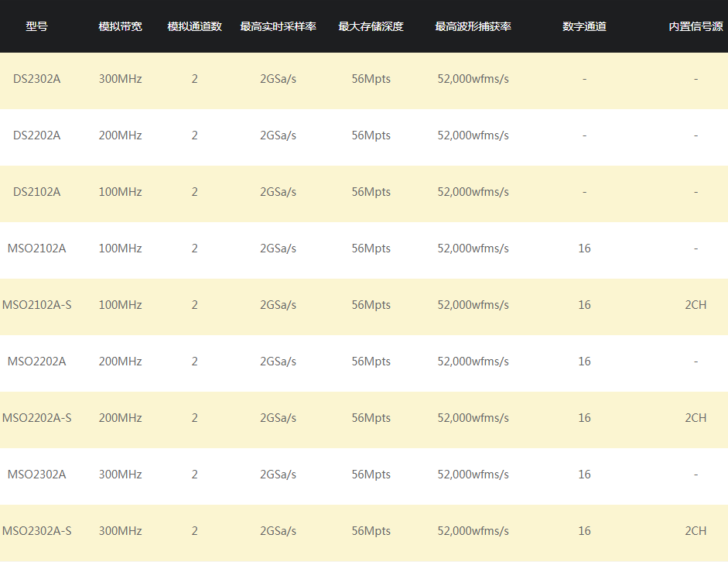Click digital channels 16 in MSO2302A-S row
728x562 pixels.
pyautogui.click(x=585, y=531)
